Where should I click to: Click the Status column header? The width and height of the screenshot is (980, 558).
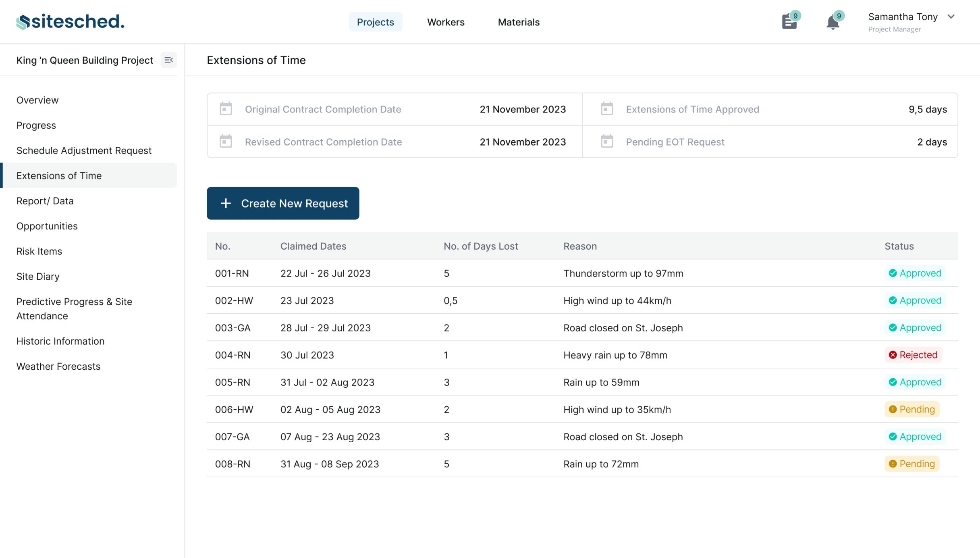pyautogui.click(x=899, y=246)
